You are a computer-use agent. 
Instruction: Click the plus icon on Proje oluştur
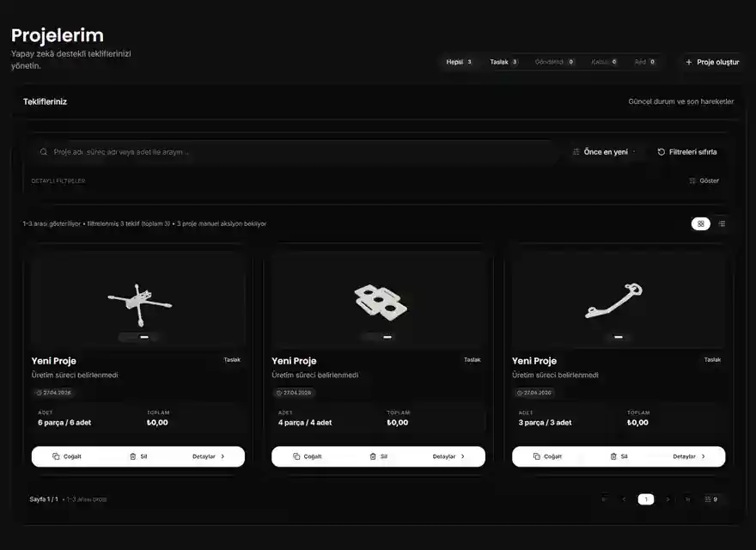[688, 62]
